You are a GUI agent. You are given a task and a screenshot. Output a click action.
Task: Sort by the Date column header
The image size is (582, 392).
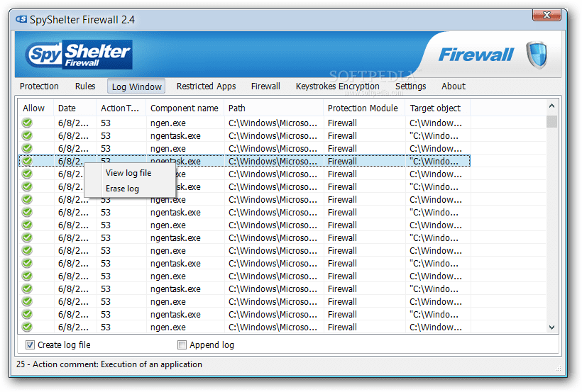tap(75, 108)
